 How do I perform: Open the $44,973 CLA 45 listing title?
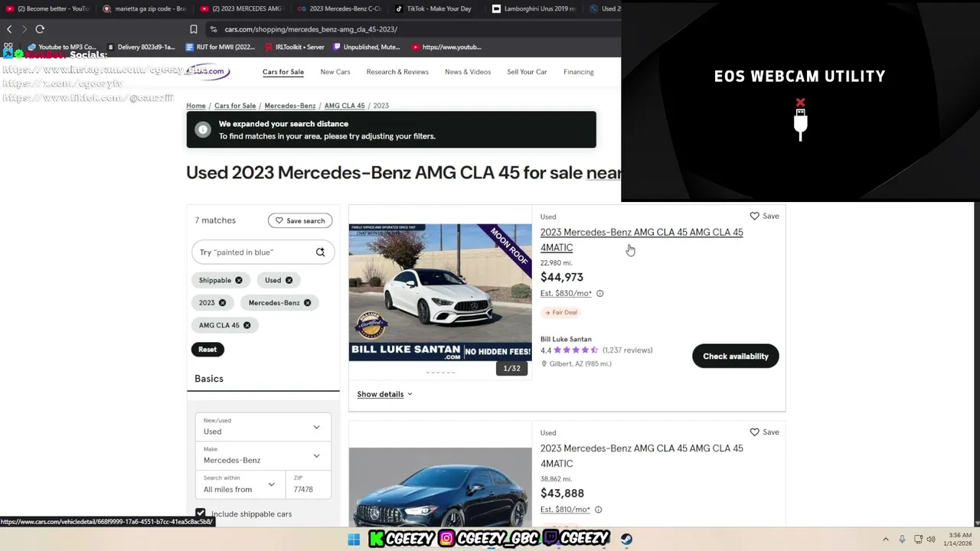click(642, 240)
